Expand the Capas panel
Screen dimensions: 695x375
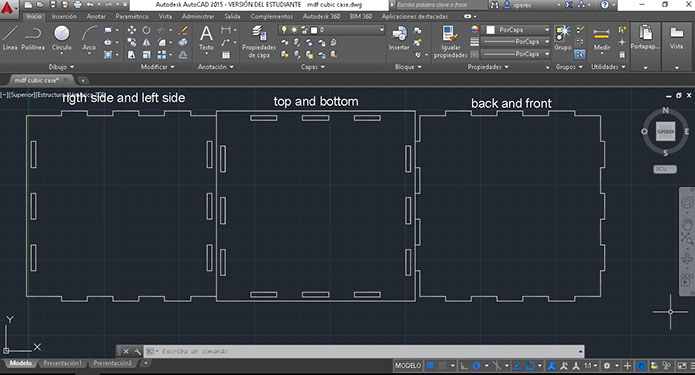pyautogui.click(x=312, y=67)
